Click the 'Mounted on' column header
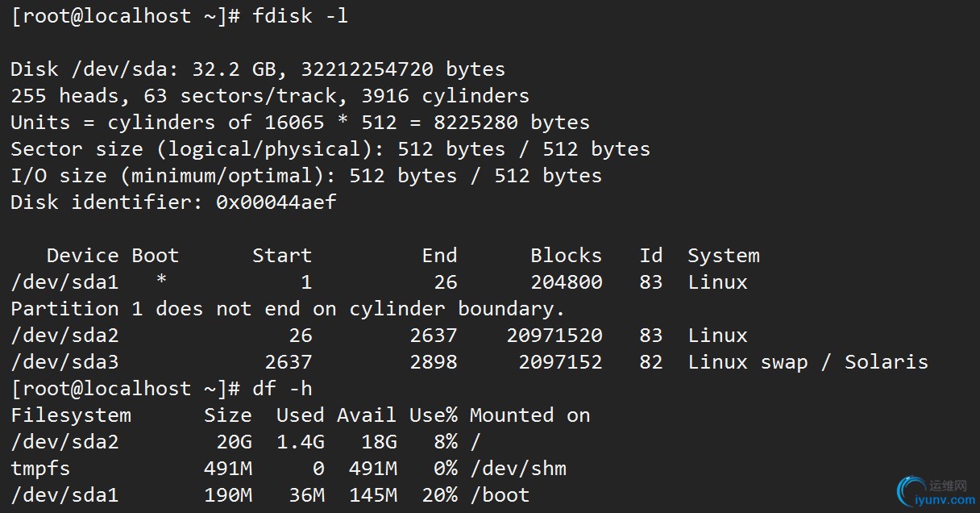This screenshot has width=980, height=513. [x=529, y=415]
